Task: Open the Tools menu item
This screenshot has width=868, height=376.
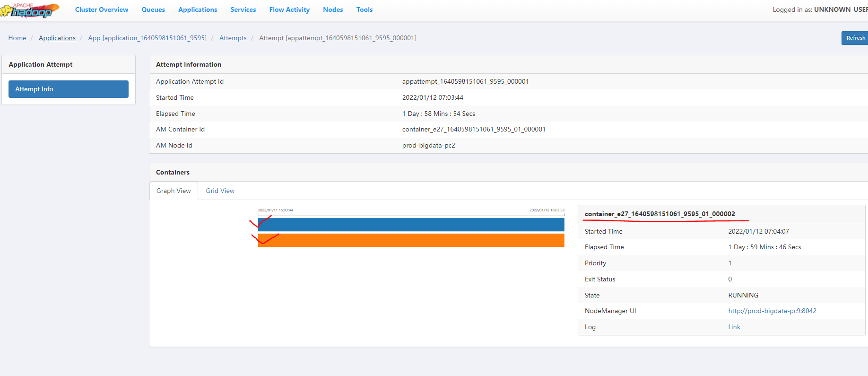Action: (x=365, y=9)
